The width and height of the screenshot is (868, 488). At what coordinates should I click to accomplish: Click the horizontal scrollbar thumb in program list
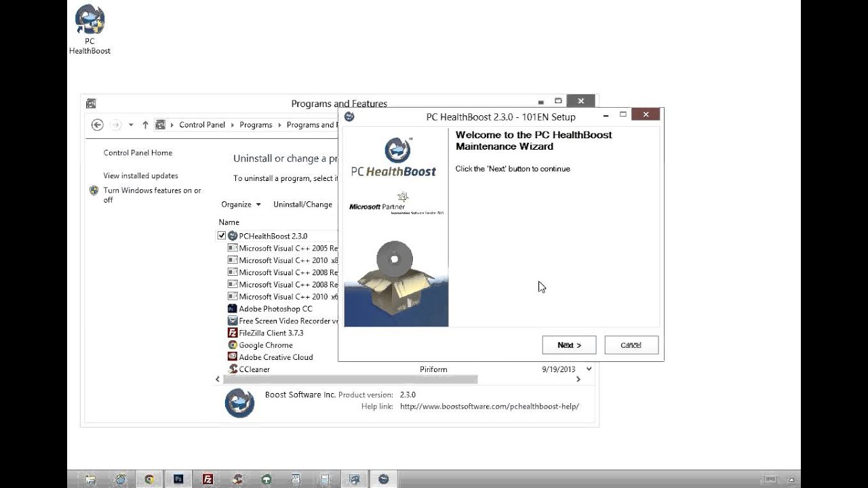(350, 380)
